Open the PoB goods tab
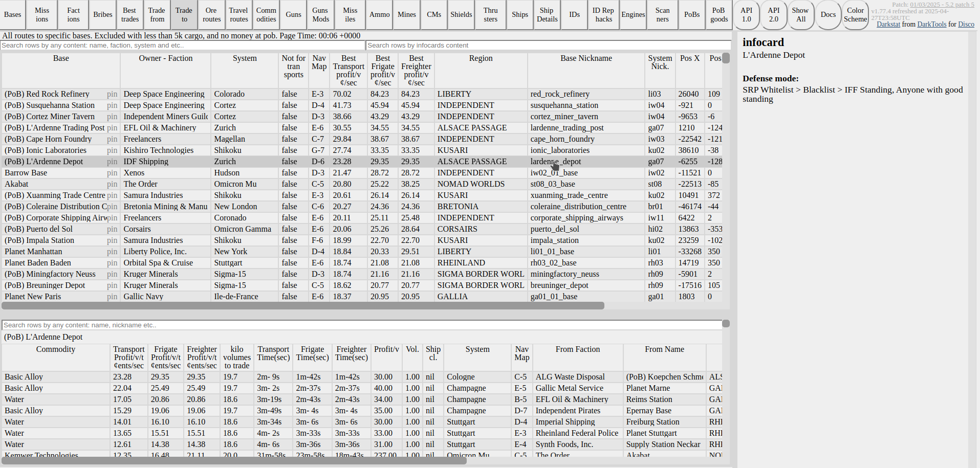980x468 pixels. [x=719, y=15]
